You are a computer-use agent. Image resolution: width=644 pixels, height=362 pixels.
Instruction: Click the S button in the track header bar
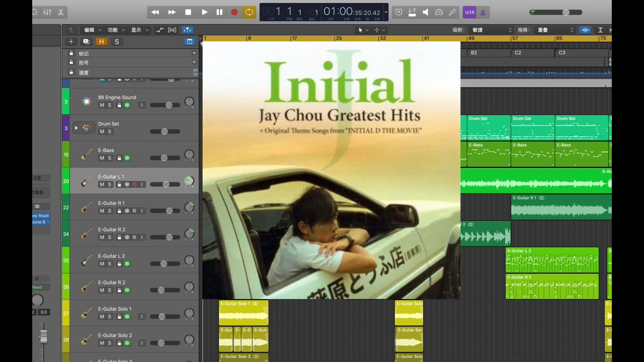[117, 42]
